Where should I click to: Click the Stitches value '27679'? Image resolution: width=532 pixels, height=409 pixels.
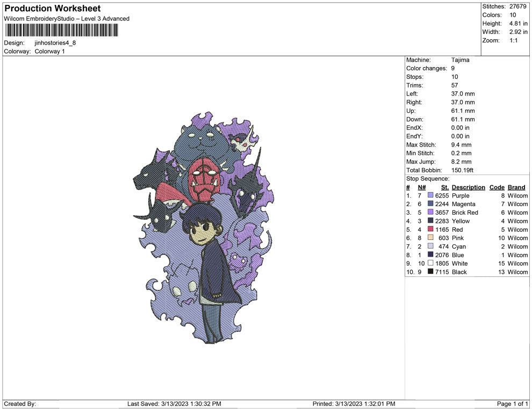(x=517, y=6)
